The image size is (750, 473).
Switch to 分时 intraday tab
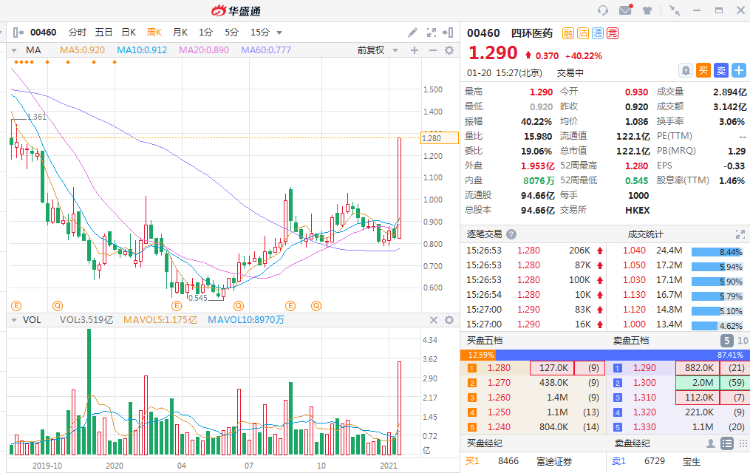(77, 33)
